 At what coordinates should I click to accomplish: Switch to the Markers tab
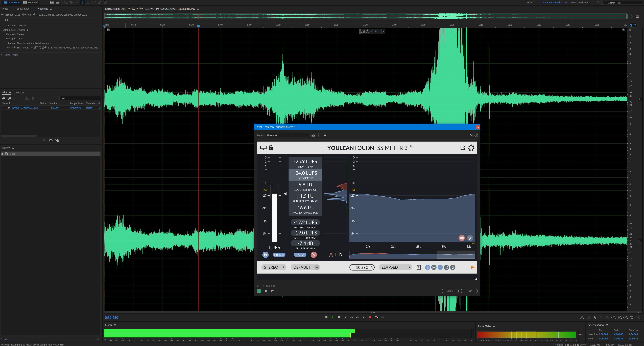[x=19, y=92]
